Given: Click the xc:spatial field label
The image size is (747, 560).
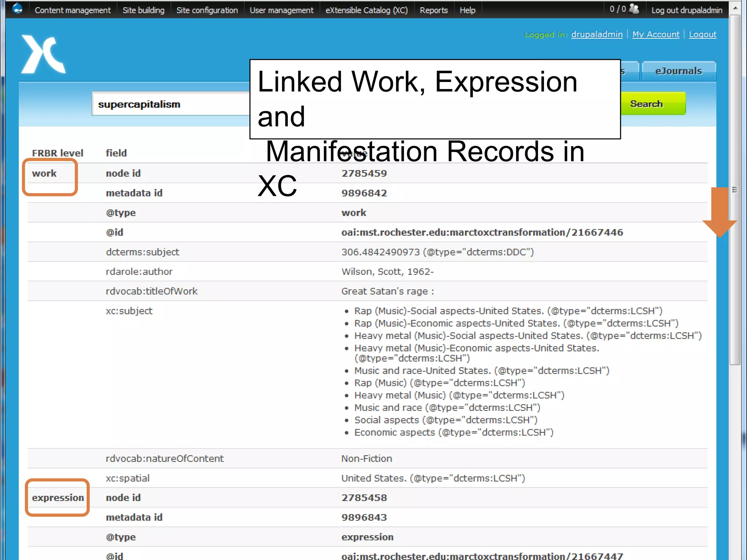Looking at the screenshot, I should tap(127, 478).
